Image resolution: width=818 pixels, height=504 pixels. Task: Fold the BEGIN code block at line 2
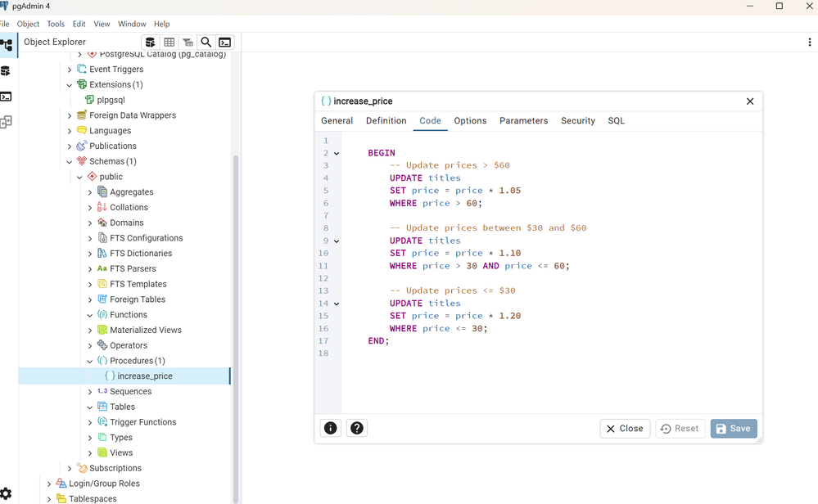point(337,154)
